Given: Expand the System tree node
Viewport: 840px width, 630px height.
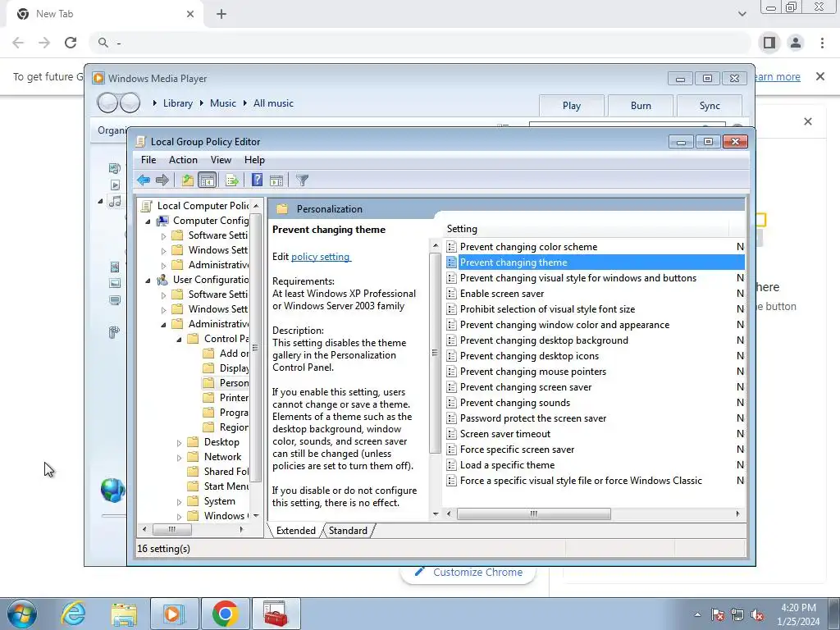Looking at the screenshot, I should point(179,502).
